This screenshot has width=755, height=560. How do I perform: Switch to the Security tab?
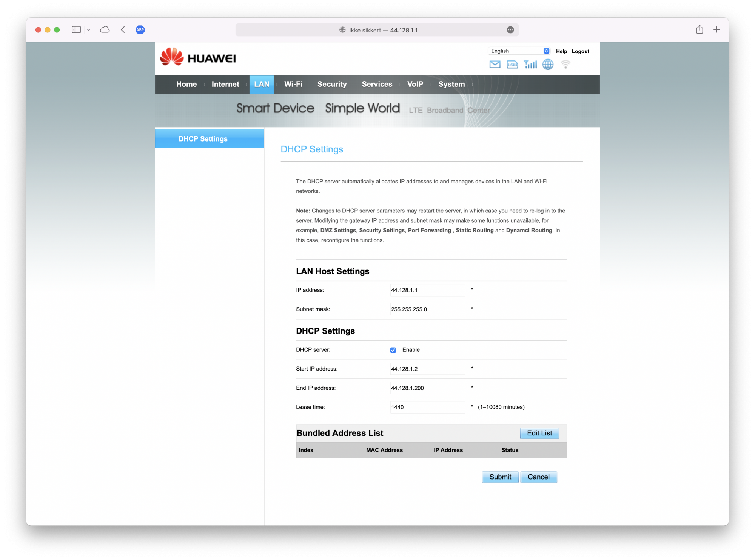pyautogui.click(x=332, y=84)
